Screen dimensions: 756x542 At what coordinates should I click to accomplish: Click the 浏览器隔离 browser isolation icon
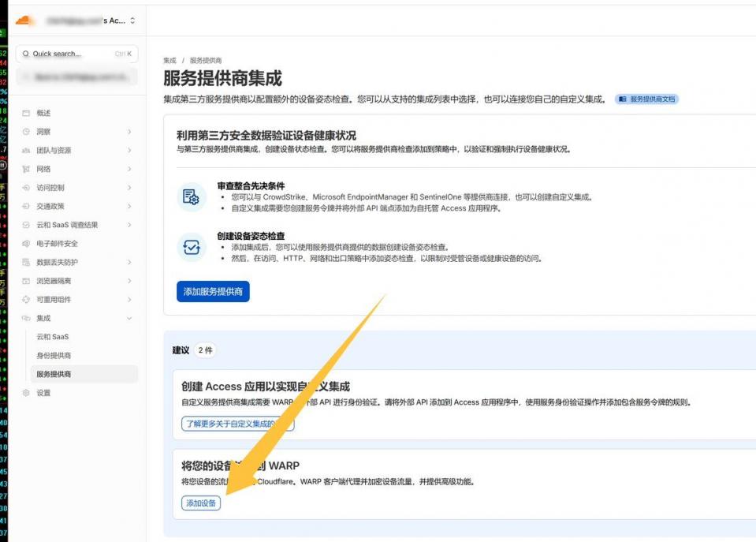click(26, 281)
